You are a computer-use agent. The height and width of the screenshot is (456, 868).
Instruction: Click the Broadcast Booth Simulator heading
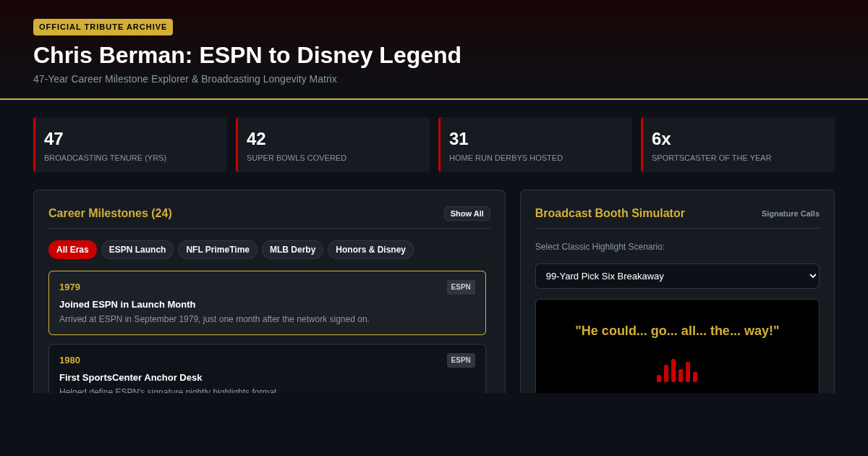[610, 214]
